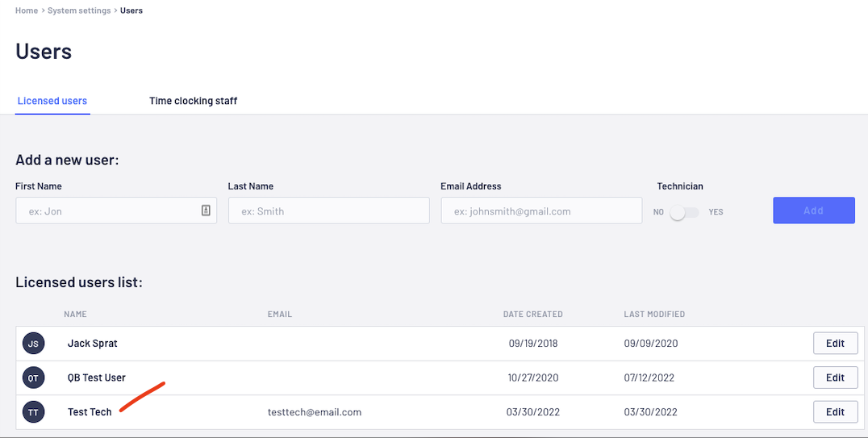Image resolution: width=868 pixels, height=438 pixels.
Task: Select the Licensed users tab
Action: coord(52,101)
